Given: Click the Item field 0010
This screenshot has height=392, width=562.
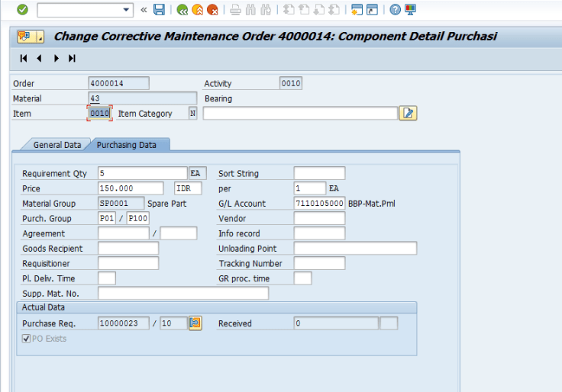Looking at the screenshot, I should pyautogui.click(x=99, y=114).
